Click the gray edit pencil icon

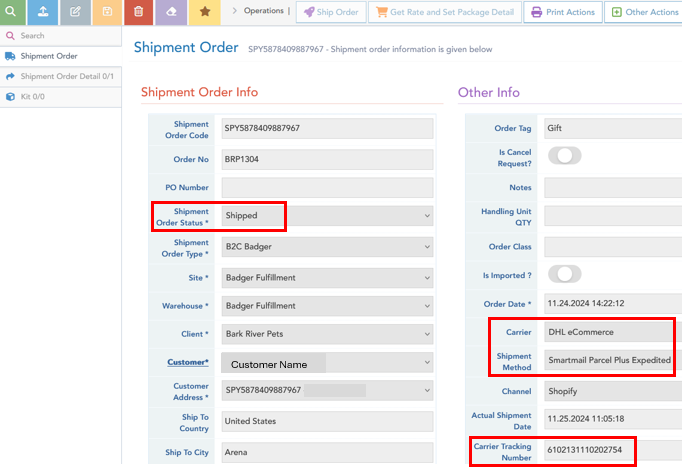pyautogui.click(x=75, y=12)
